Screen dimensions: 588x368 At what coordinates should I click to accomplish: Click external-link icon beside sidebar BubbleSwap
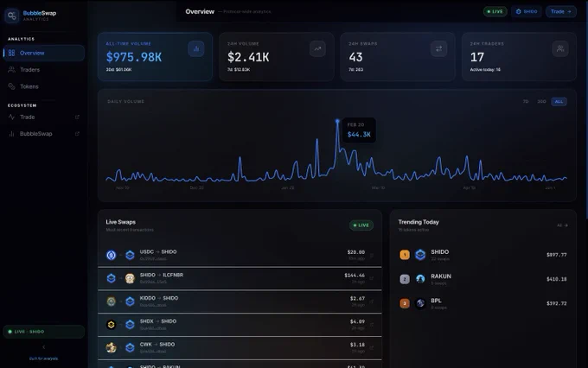pyautogui.click(x=77, y=134)
